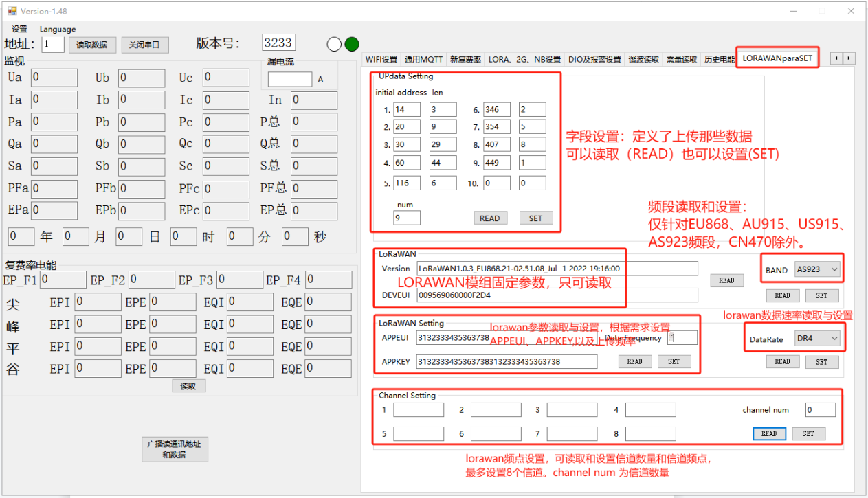Go to the DIO及报警设置 tab

pos(594,60)
